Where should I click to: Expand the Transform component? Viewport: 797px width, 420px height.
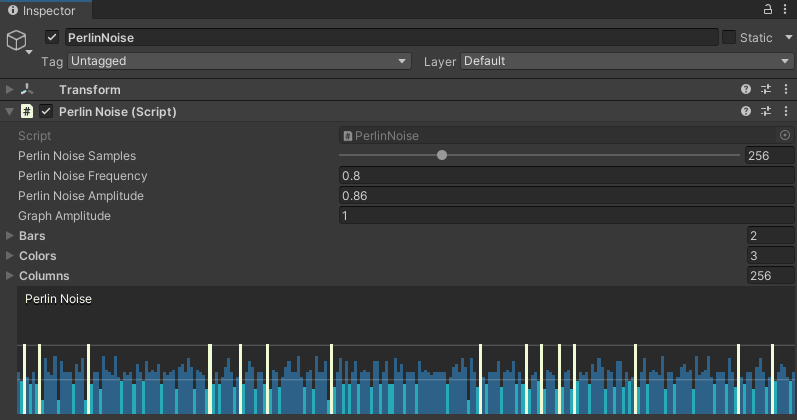[9, 89]
